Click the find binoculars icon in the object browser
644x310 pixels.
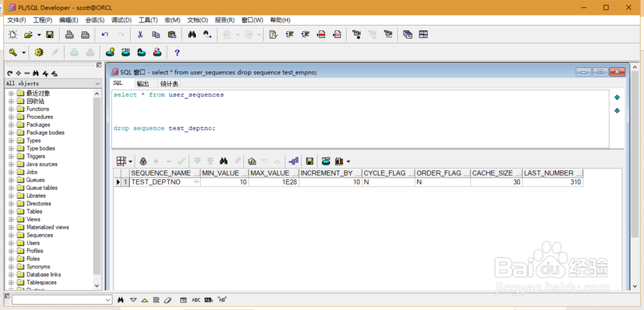[x=35, y=73]
